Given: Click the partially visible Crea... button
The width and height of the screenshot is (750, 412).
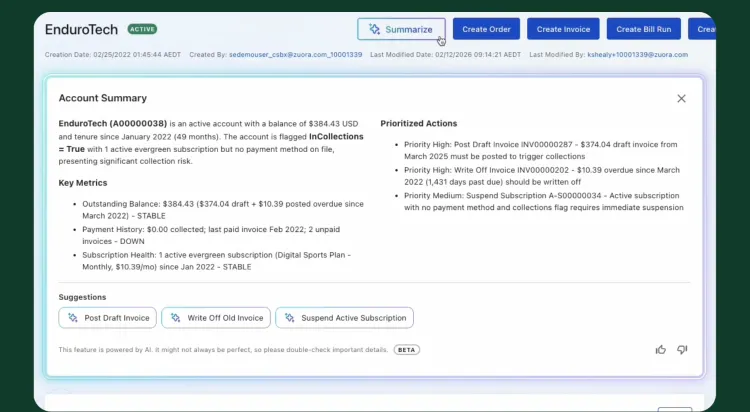Looking at the screenshot, I should click(702, 29).
